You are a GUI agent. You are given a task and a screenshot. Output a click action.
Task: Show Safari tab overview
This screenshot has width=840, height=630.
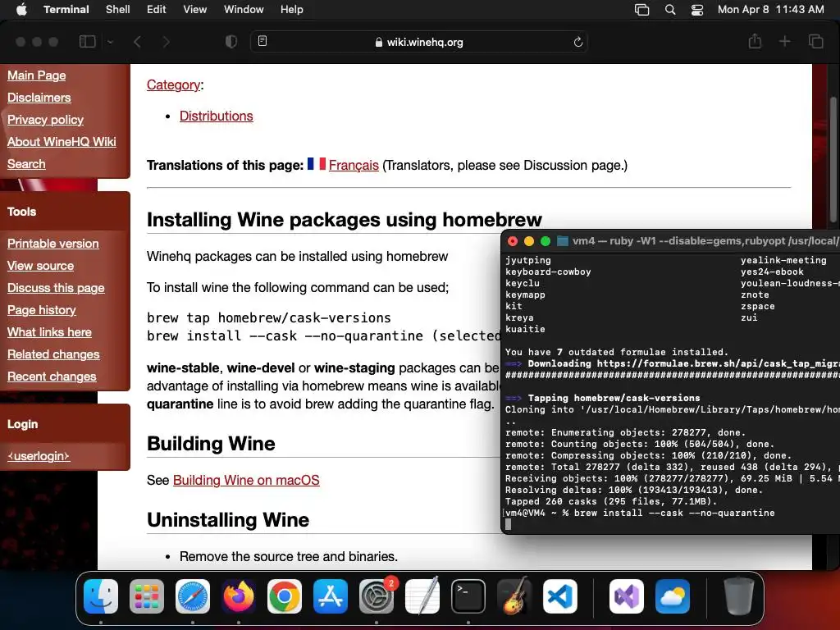point(816,41)
